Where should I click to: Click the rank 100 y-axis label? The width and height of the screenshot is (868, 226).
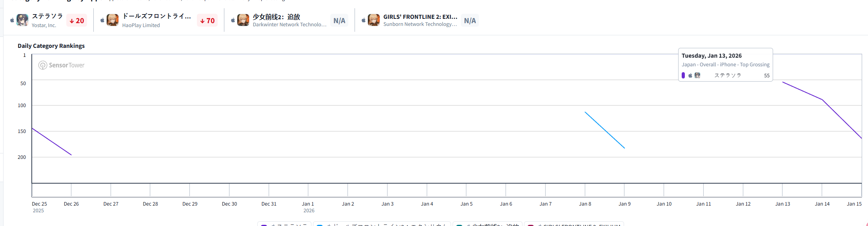(x=22, y=106)
